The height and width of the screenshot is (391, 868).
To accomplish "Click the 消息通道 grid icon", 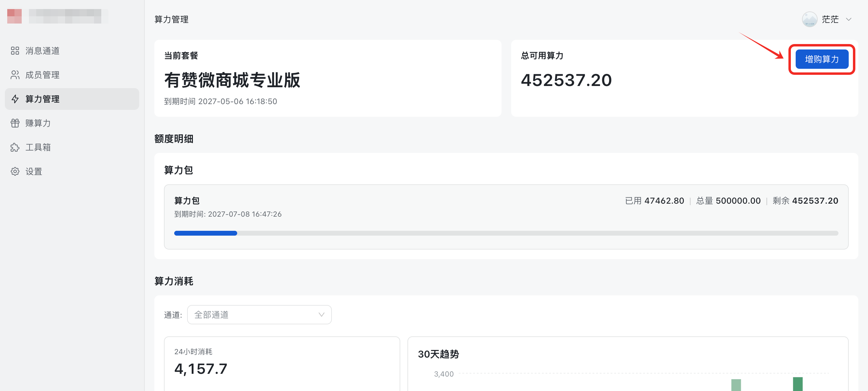I will (x=15, y=51).
